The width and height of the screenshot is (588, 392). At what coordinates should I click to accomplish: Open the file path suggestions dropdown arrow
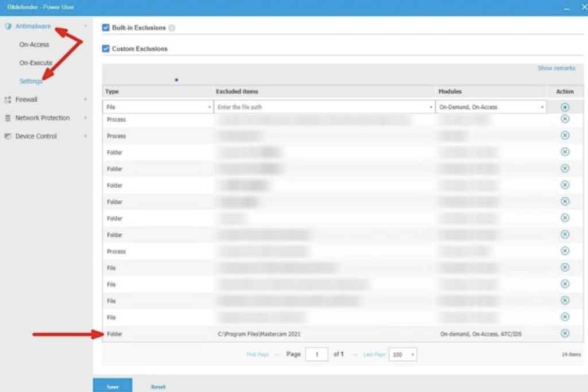point(431,107)
